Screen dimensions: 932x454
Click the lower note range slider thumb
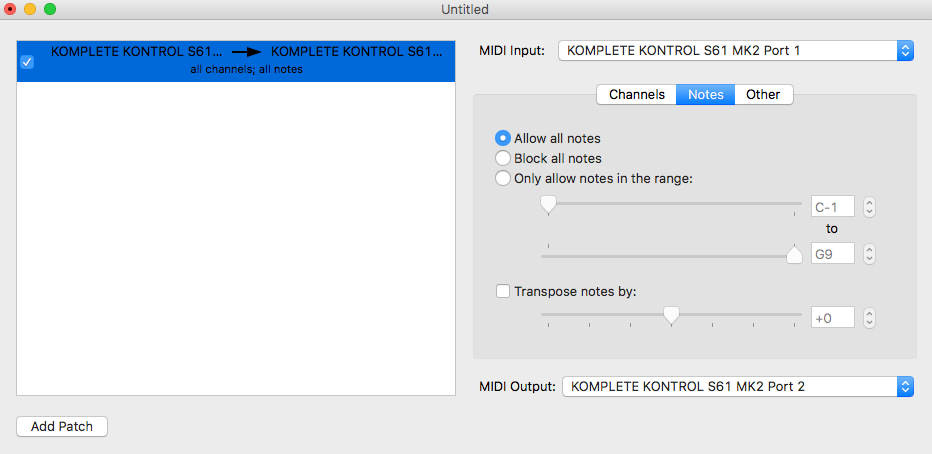point(547,205)
